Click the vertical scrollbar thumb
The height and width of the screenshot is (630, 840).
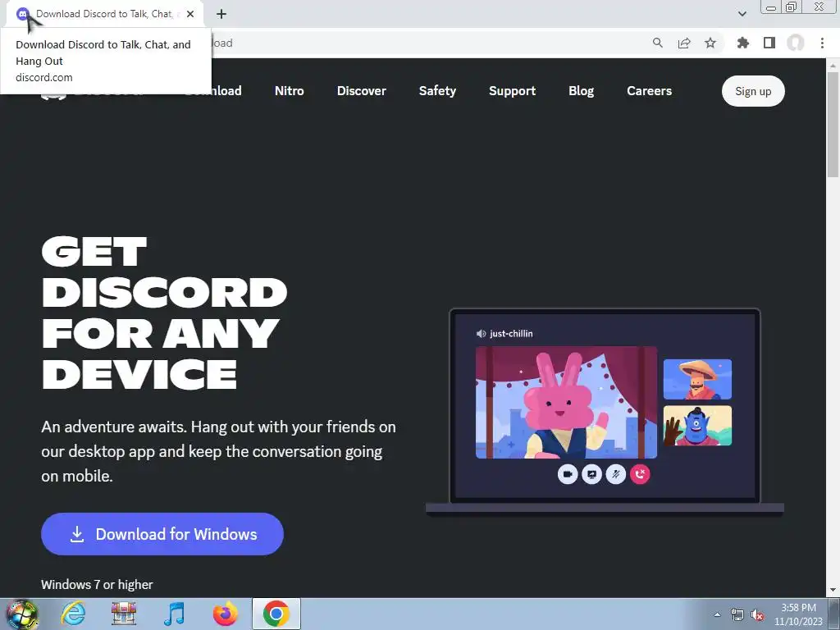tap(833, 125)
